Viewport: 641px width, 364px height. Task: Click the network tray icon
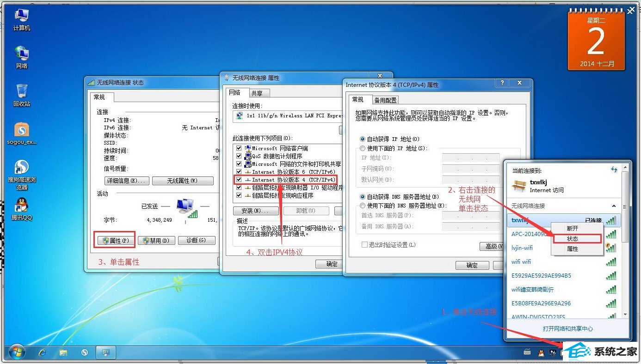[x=553, y=353]
